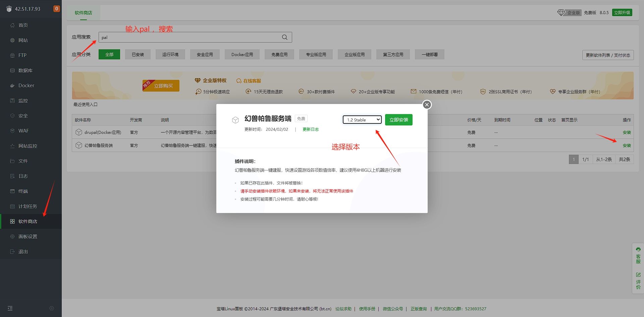Click the orange notification badge 0
The image size is (644, 317).
[x=57, y=9]
